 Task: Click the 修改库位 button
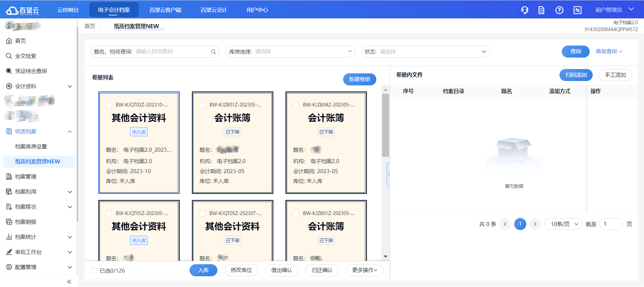click(x=241, y=270)
